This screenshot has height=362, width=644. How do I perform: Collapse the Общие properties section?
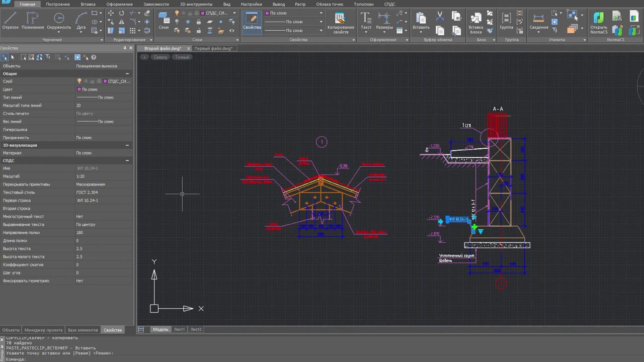127,73
